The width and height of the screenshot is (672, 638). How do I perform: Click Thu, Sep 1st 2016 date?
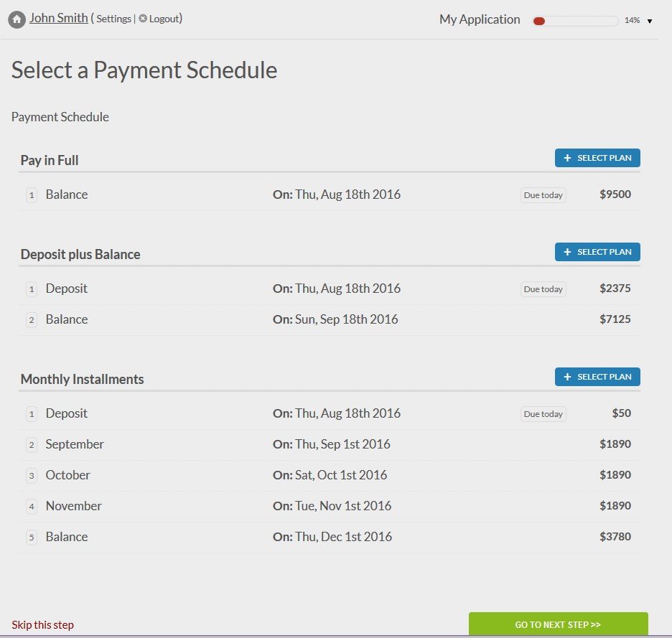pyautogui.click(x=342, y=444)
